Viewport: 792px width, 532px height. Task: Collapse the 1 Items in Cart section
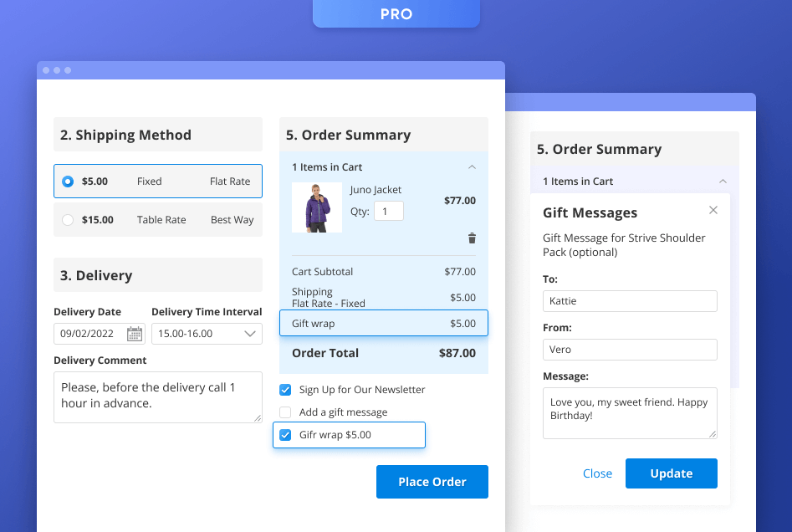coord(473,166)
